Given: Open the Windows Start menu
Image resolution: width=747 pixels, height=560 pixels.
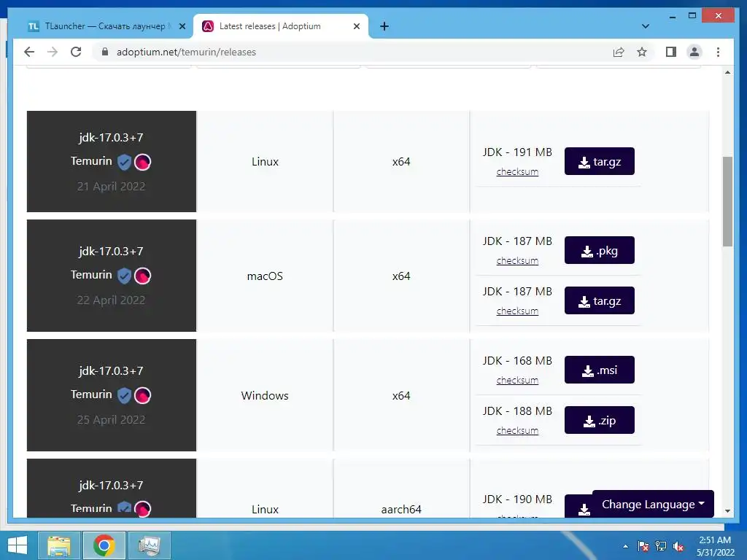Looking at the screenshot, I should 18,545.
